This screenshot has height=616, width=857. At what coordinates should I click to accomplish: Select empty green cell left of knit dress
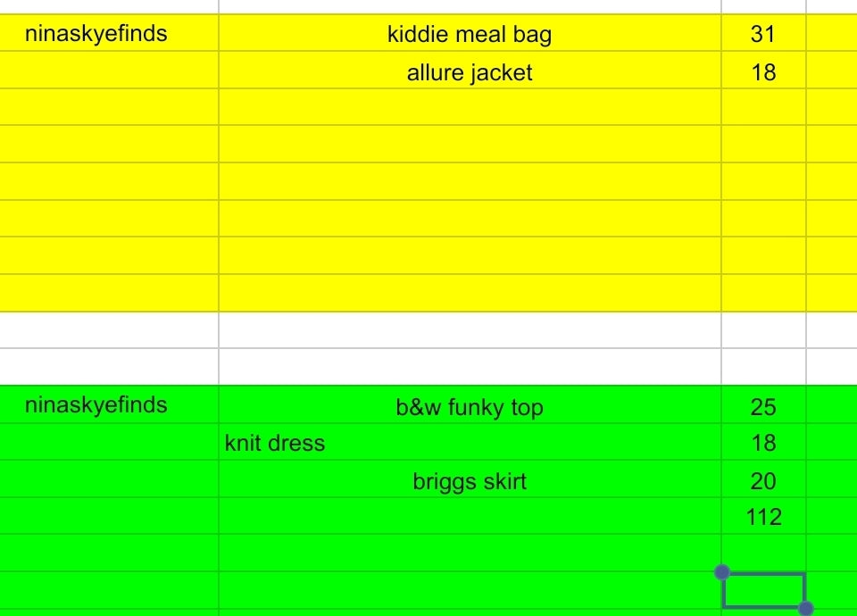coord(109,443)
